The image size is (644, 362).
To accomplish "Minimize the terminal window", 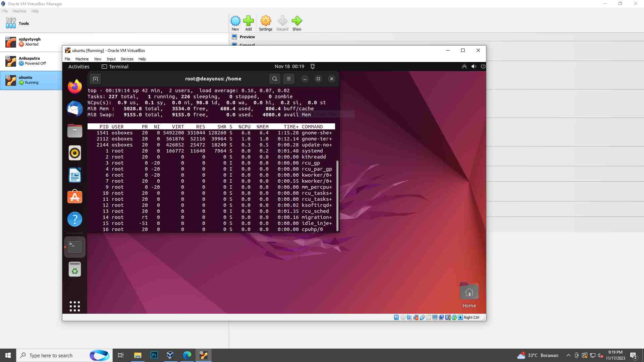I will tap(305, 79).
